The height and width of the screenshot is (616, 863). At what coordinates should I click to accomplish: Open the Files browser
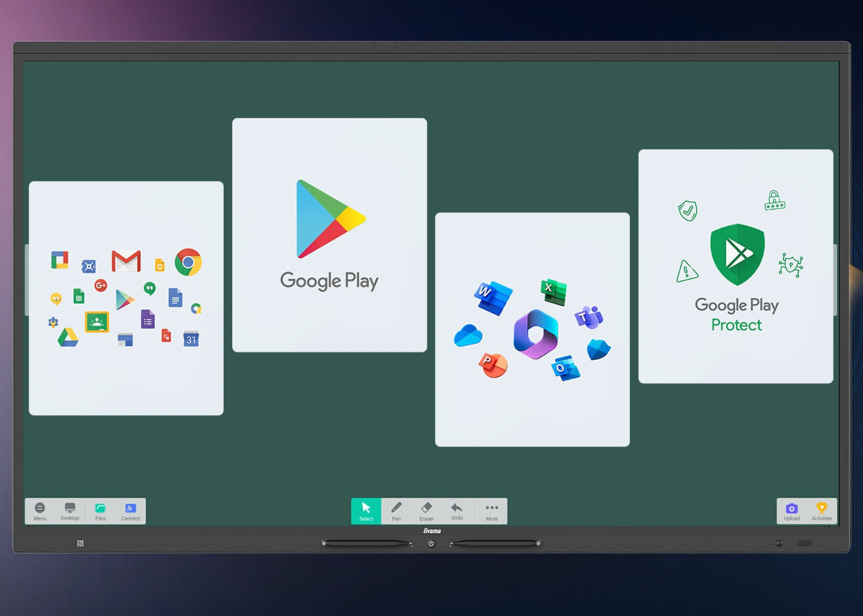tap(100, 511)
